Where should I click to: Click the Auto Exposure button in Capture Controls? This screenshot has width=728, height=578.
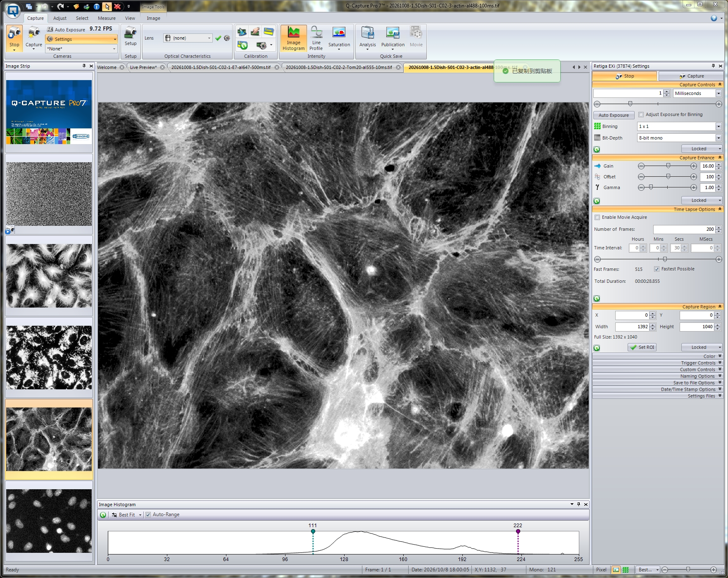click(614, 115)
